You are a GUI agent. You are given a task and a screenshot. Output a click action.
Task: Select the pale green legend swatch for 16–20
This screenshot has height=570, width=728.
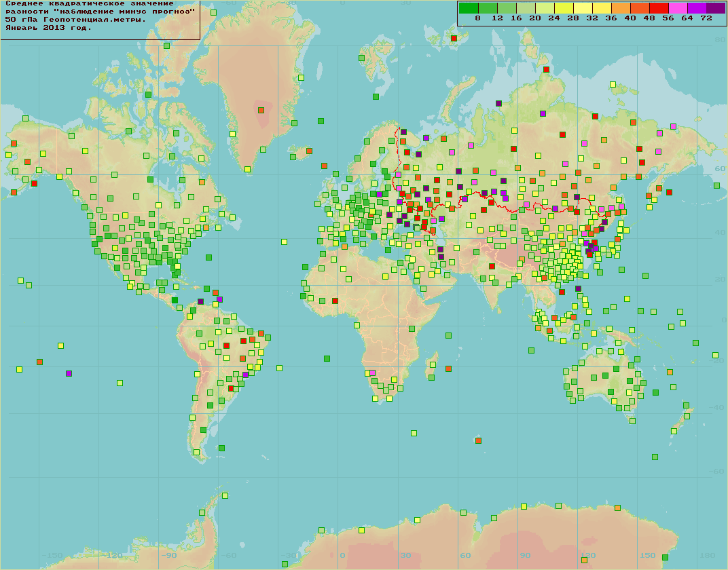[526, 8]
